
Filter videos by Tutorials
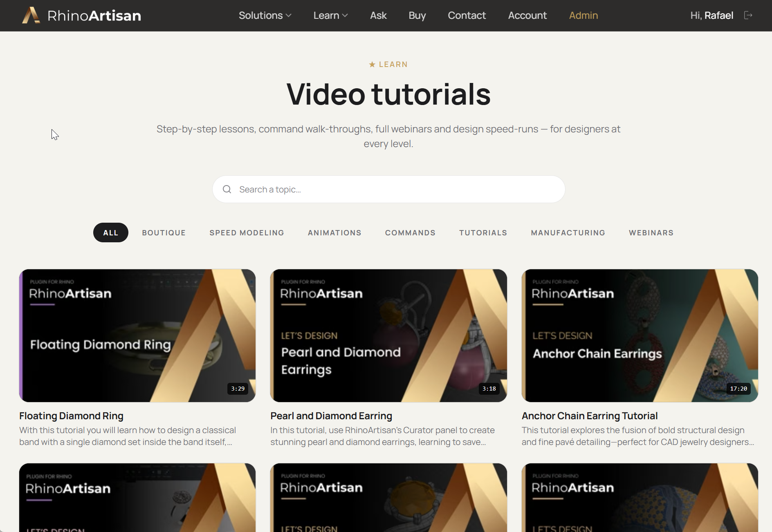click(483, 232)
